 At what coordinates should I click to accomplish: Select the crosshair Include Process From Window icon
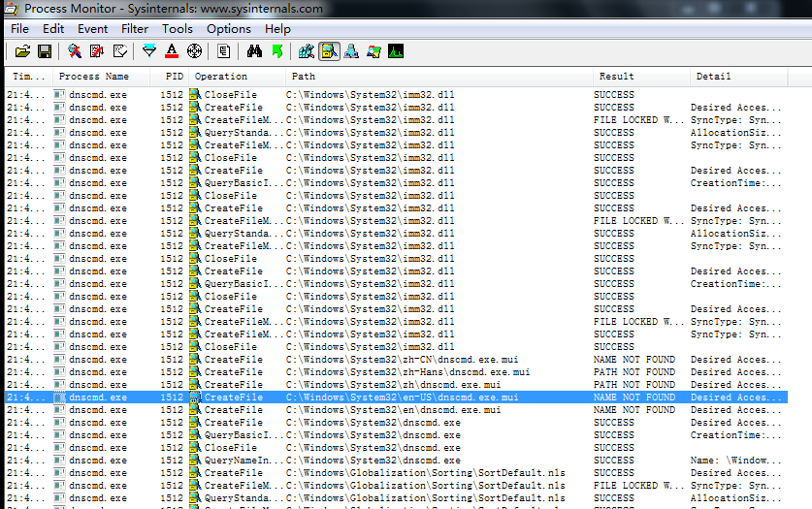194,51
